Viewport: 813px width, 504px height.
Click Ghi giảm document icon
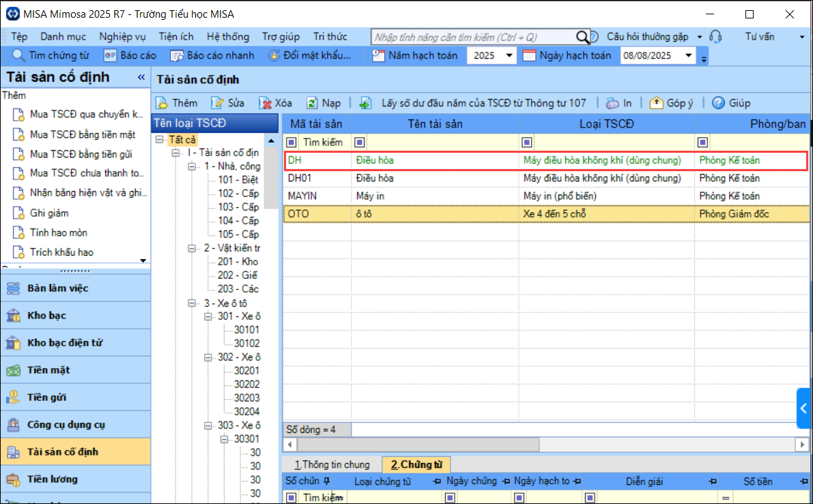click(x=18, y=213)
